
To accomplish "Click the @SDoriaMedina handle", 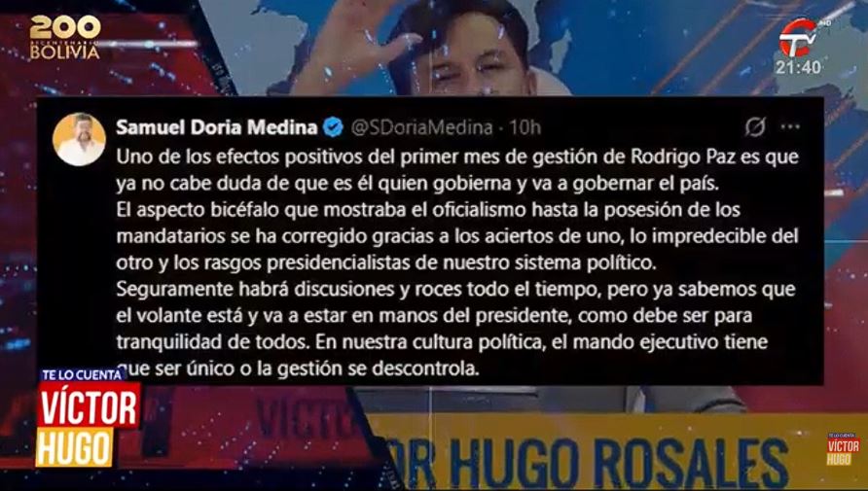I will point(421,127).
